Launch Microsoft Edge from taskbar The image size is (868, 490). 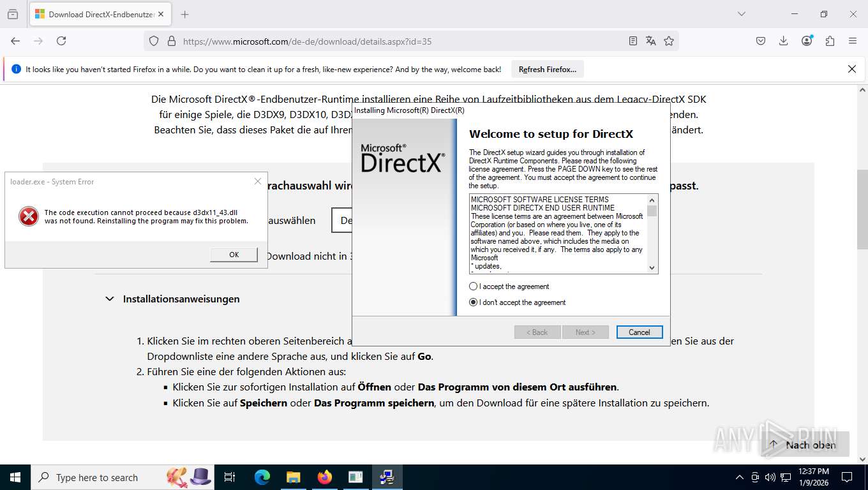(262, 477)
